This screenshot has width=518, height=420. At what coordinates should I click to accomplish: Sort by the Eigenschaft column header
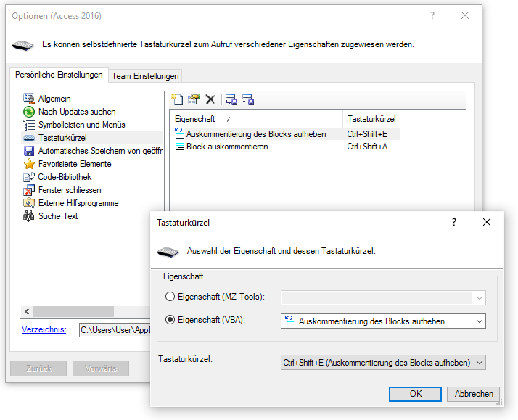(256, 119)
